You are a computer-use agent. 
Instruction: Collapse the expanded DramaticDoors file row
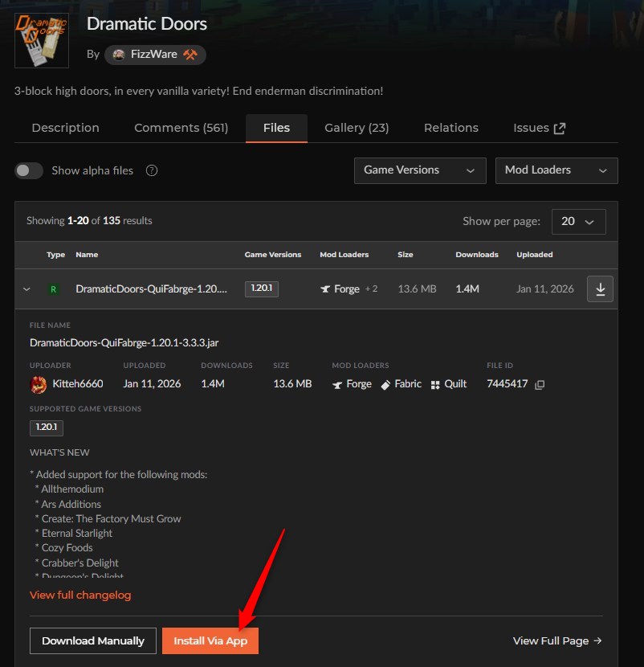coord(26,289)
